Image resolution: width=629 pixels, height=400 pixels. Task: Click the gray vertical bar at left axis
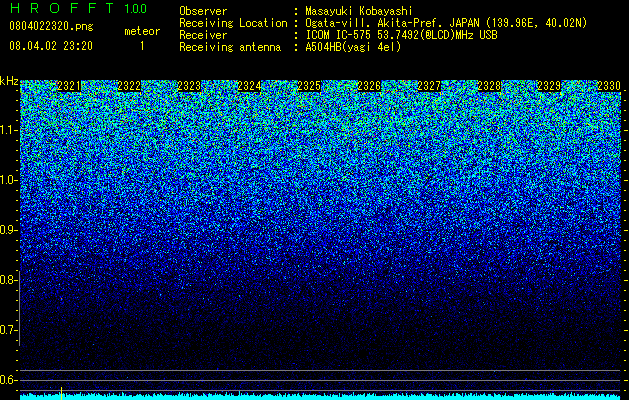[20, 308]
